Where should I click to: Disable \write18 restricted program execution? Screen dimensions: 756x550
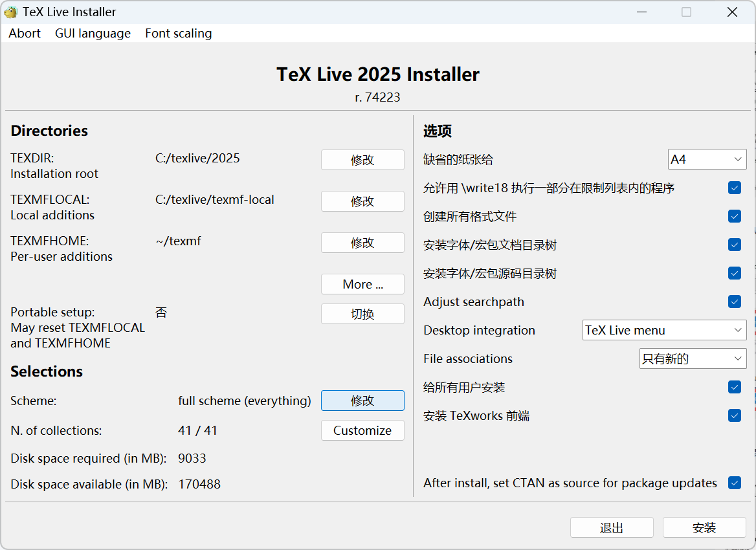point(735,188)
